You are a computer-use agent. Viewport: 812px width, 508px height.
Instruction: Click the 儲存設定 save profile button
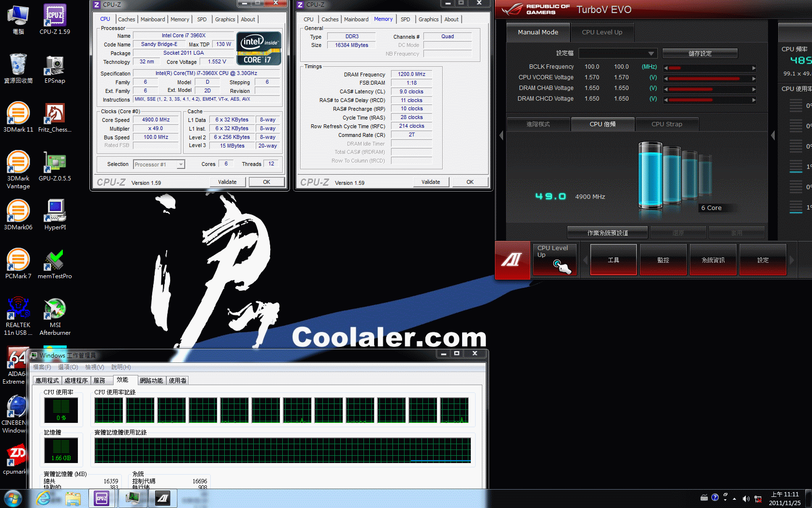[x=699, y=53]
